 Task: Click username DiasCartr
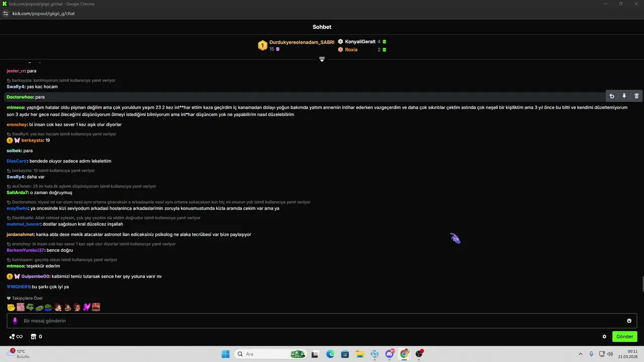click(x=17, y=161)
